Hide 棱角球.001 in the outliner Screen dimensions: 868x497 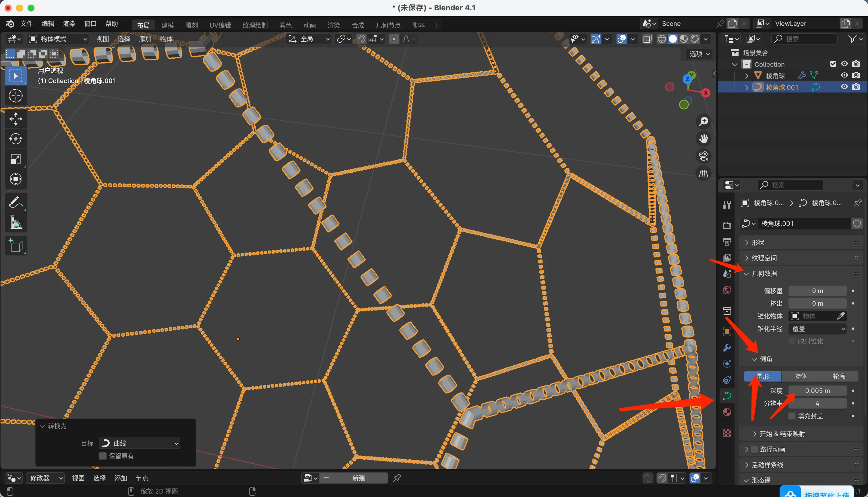844,87
